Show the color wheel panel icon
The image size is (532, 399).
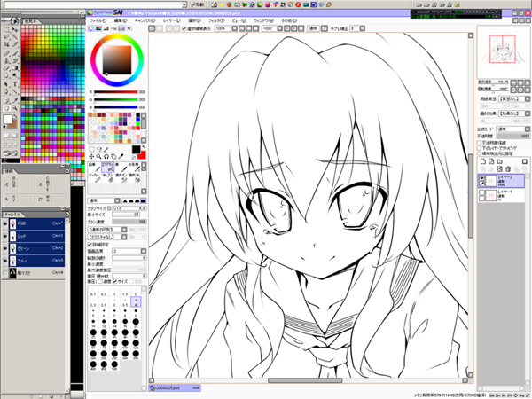91,28
